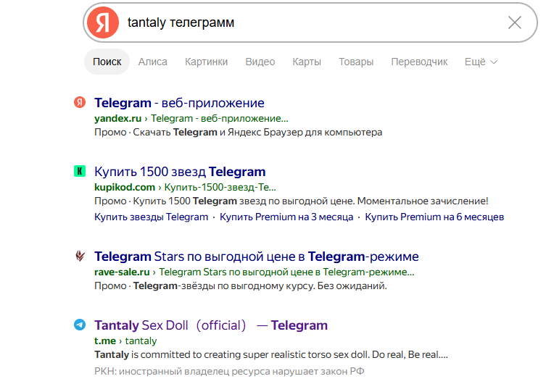Open 'Telegram - веб-приложение' result title
554x392 pixels.
pyautogui.click(x=179, y=103)
